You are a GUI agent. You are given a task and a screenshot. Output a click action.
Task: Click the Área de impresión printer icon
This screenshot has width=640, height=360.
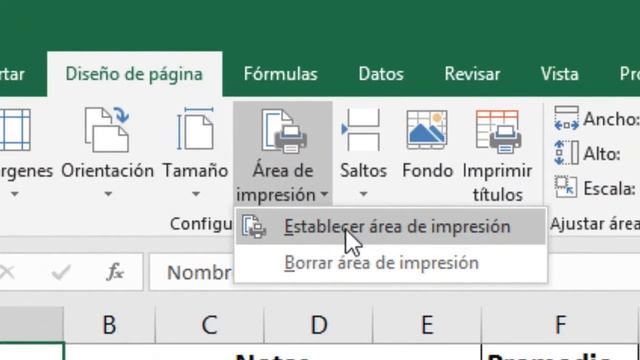click(x=284, y=131)
